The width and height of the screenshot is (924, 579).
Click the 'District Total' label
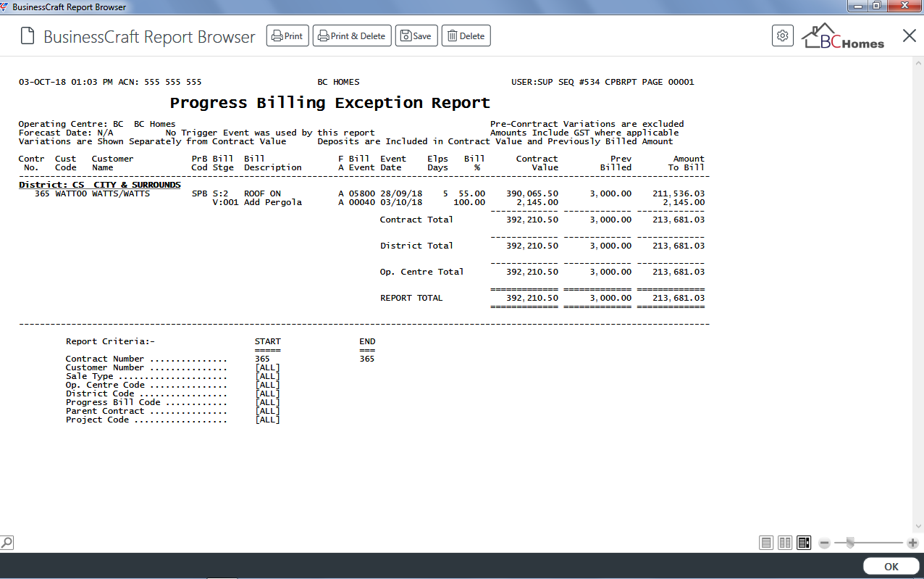[416, 246]
